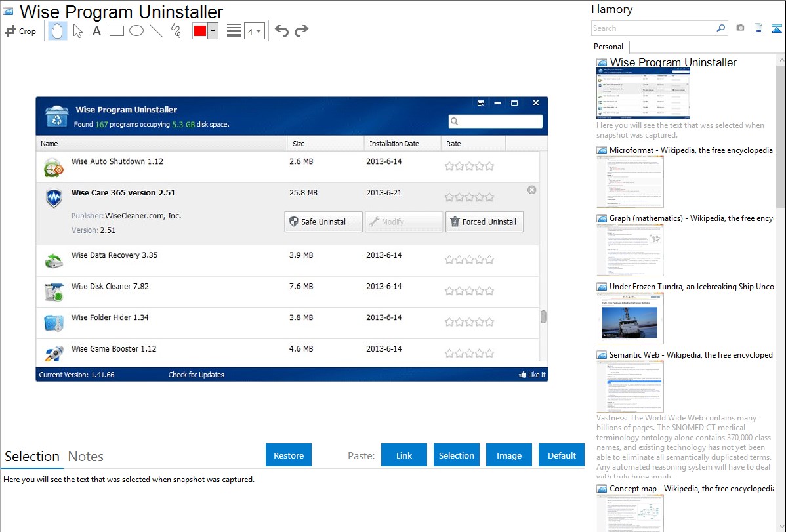The image size is (786, 532).
Task: Select the Crop tool
Action: [20, 31]
